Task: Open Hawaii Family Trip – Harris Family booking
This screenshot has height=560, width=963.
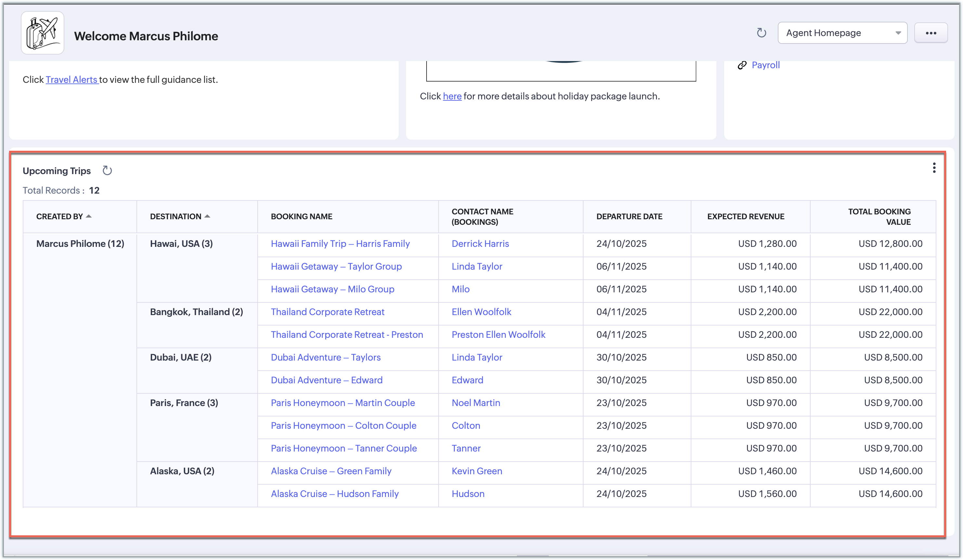Action: [340, 244]
